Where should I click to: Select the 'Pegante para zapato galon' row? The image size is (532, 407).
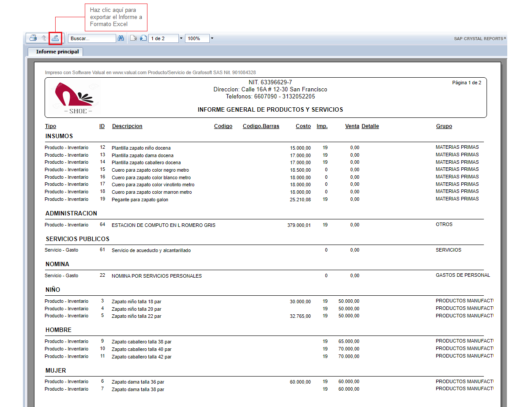pos(140,200)
